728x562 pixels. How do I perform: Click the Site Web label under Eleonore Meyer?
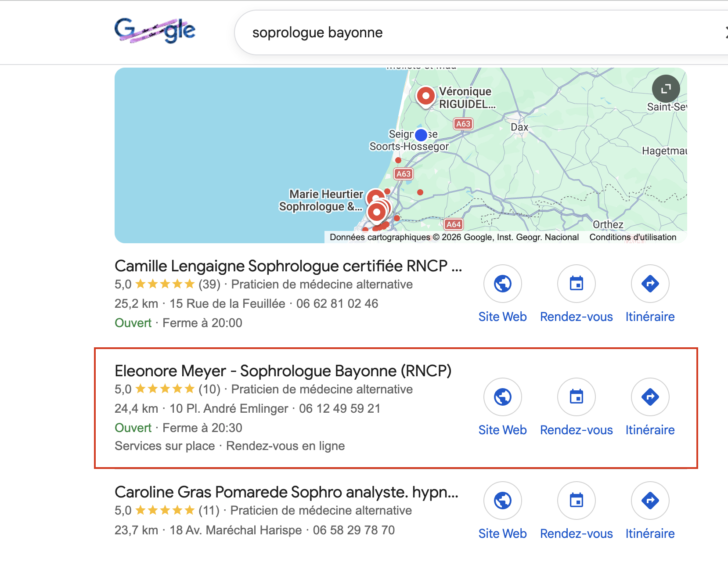503,430
